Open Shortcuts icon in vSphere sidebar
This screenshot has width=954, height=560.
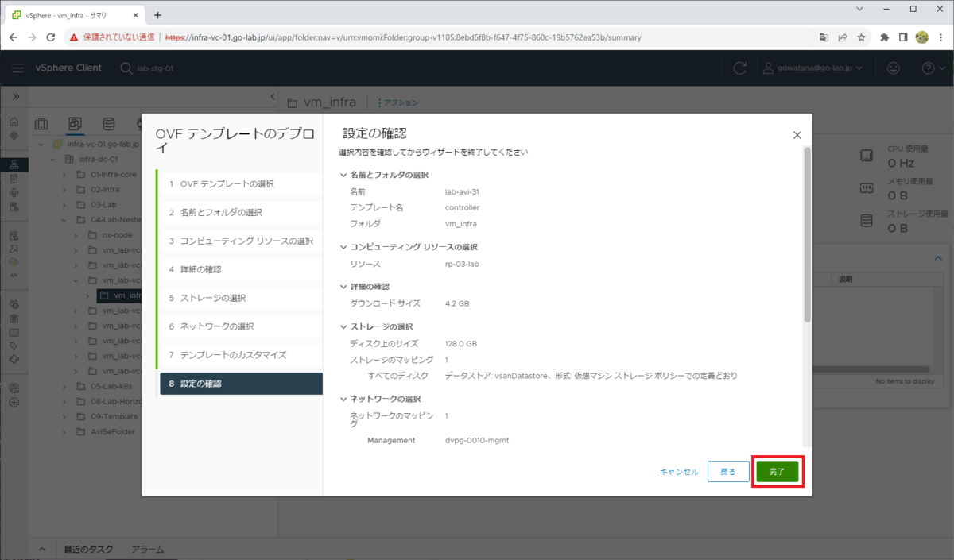click(14, 136)
